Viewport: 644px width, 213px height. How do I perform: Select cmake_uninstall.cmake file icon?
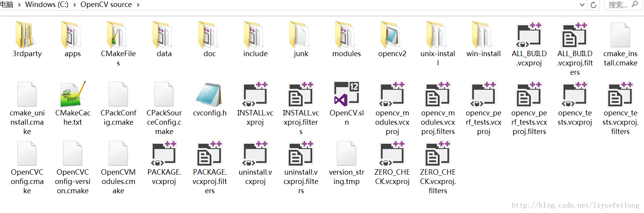pyautogui.click(x=27, y=94)
